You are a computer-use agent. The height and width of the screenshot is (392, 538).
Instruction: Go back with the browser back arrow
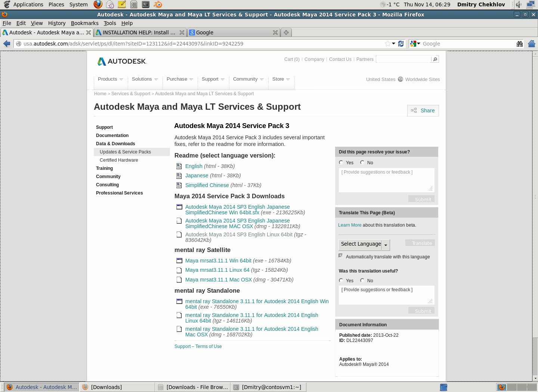click(x=7, y=44)
